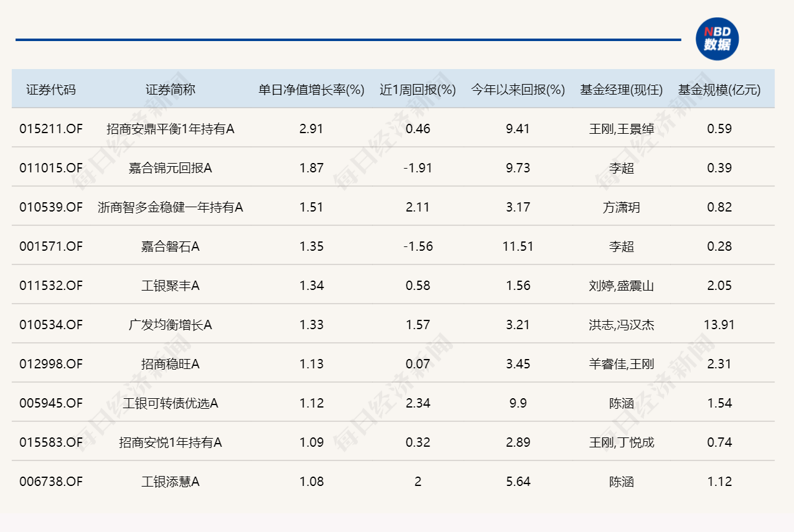
Task: Click the 基金规模(亿元) header
Action: click(718, 89)
